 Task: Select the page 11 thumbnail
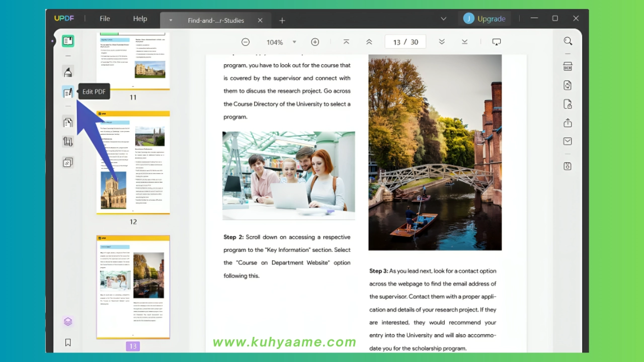[133, 61]
